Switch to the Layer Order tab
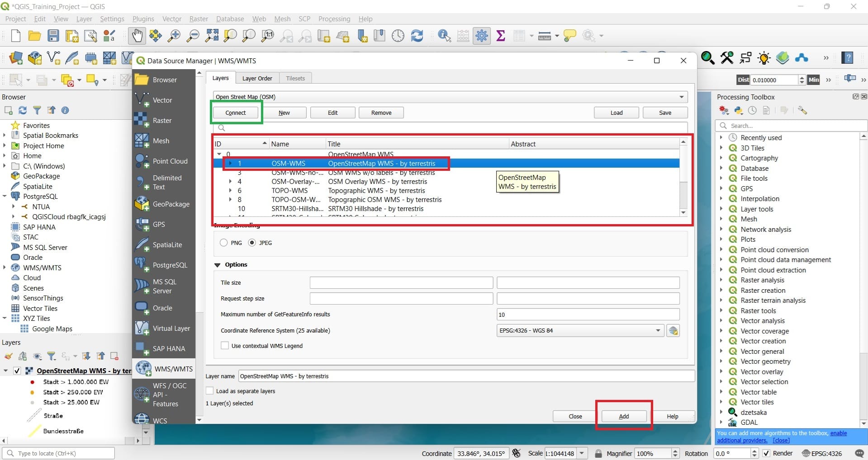This screenshot has width=868, height=460. click(x=257, y=78)
